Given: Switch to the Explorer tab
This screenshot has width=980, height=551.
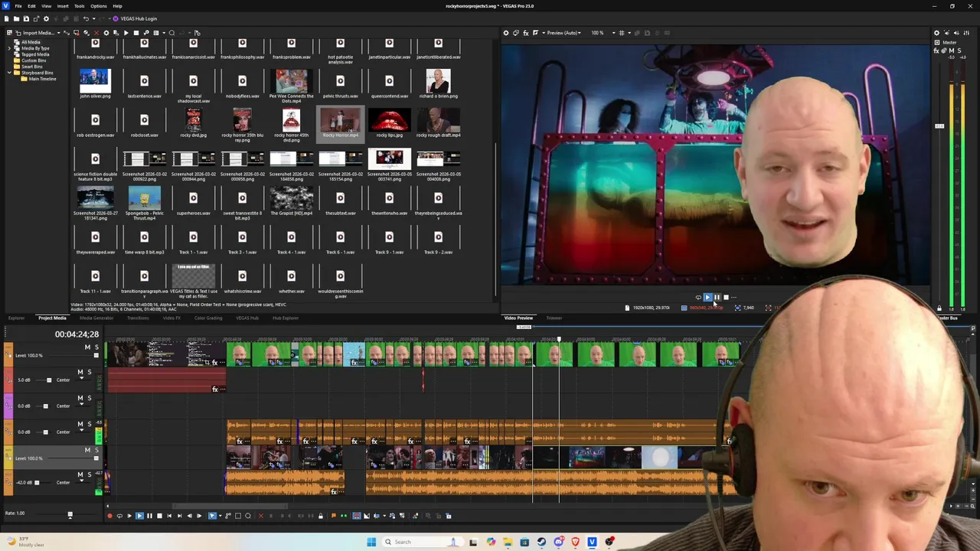Looking at the screenshot, I should pos(16,318).
